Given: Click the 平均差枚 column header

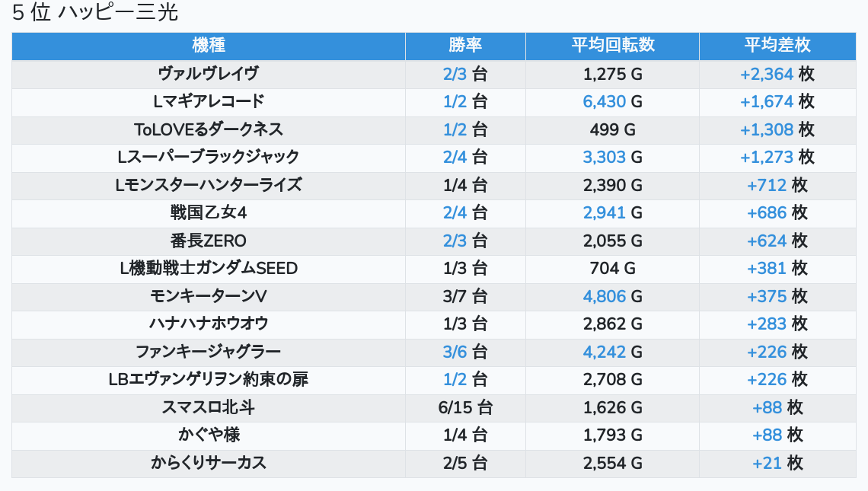Looking at the screenshot, I should point(777,46).
